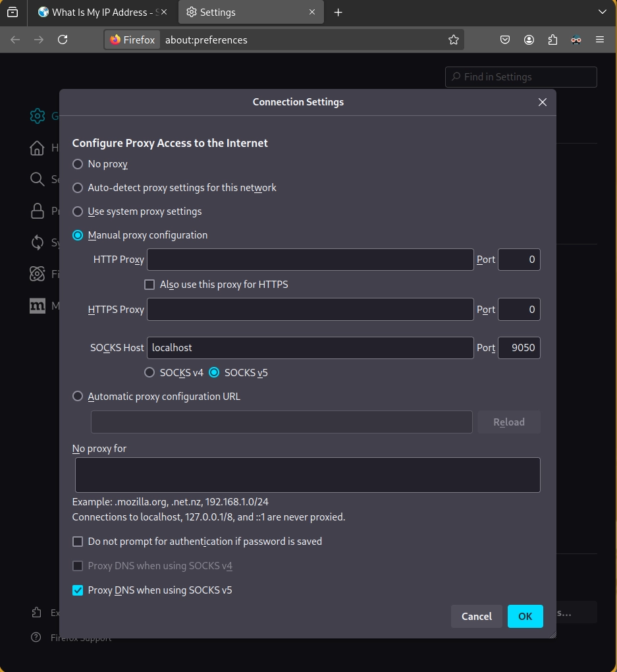Open Search settings magnifier in the sidebar
Viewport: 617px width, 672px height.
click(x=38, y=179)
